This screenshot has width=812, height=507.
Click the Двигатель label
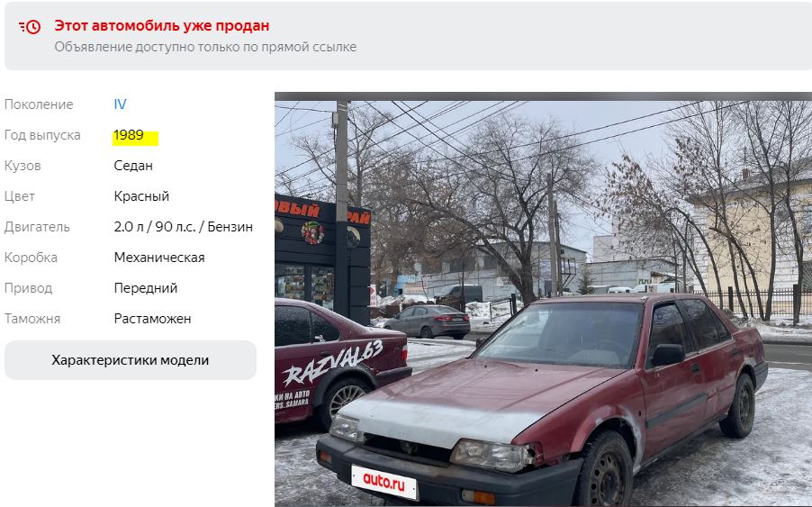tap(37, 227)
